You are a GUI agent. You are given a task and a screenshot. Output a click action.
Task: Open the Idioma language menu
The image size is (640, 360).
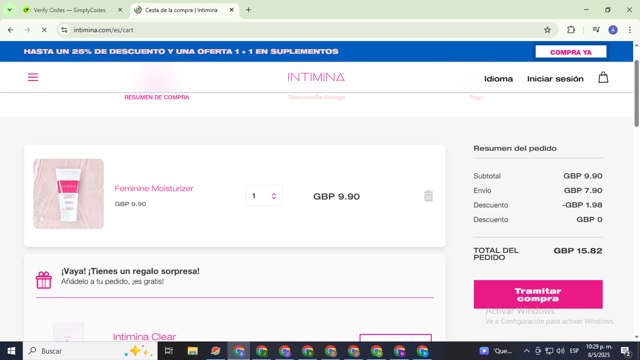[498, 79]
